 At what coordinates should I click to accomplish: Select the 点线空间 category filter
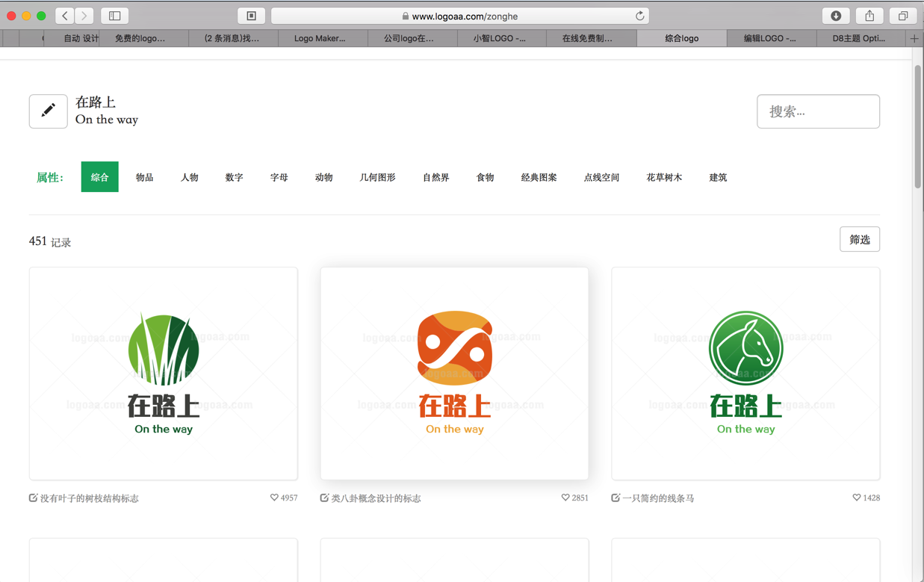602,177
